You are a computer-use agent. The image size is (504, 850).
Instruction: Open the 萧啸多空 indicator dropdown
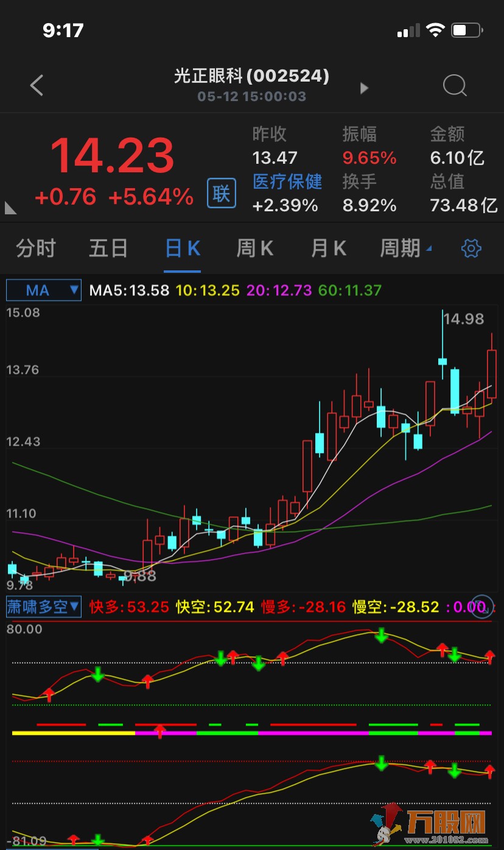coord(44,606)
